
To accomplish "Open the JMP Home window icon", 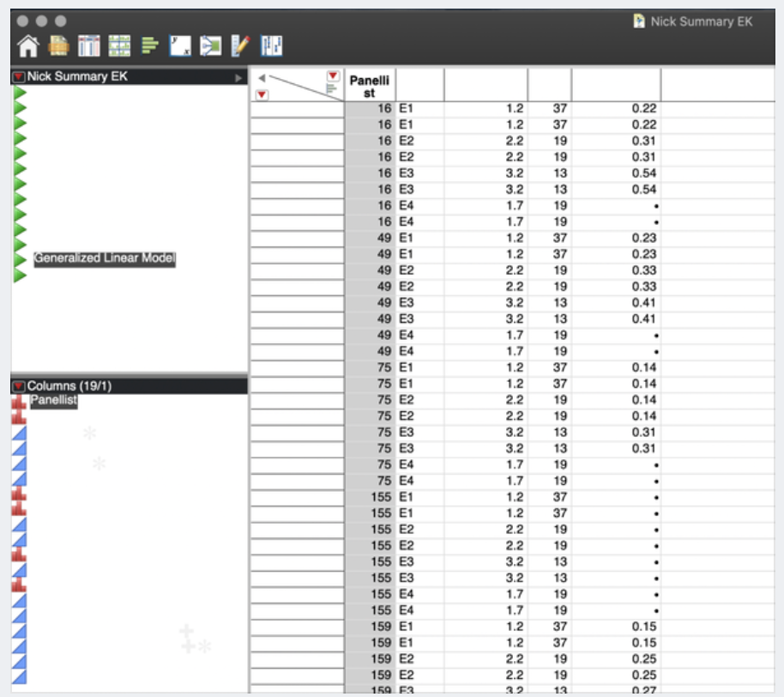I will [x=28, y=45].
